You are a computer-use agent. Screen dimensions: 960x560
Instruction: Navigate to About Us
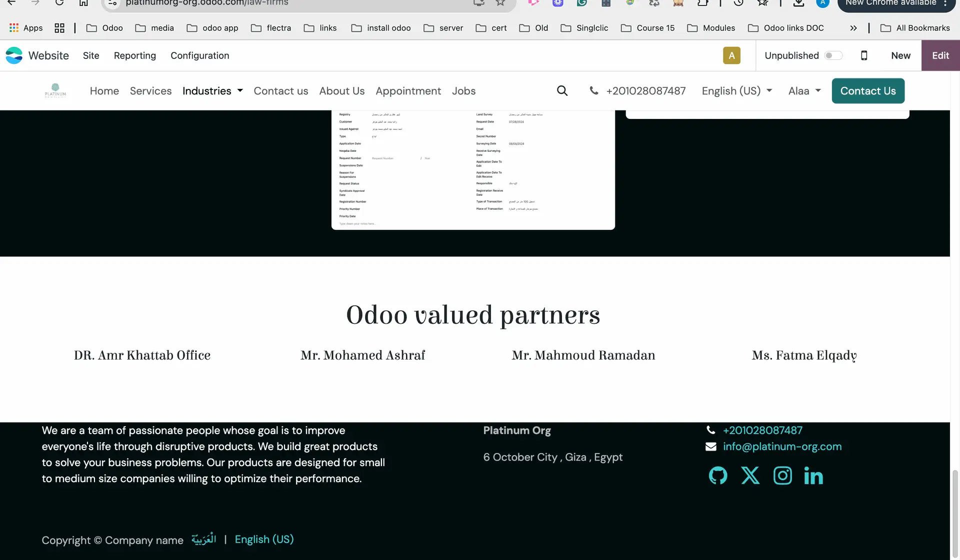(342, 91)
